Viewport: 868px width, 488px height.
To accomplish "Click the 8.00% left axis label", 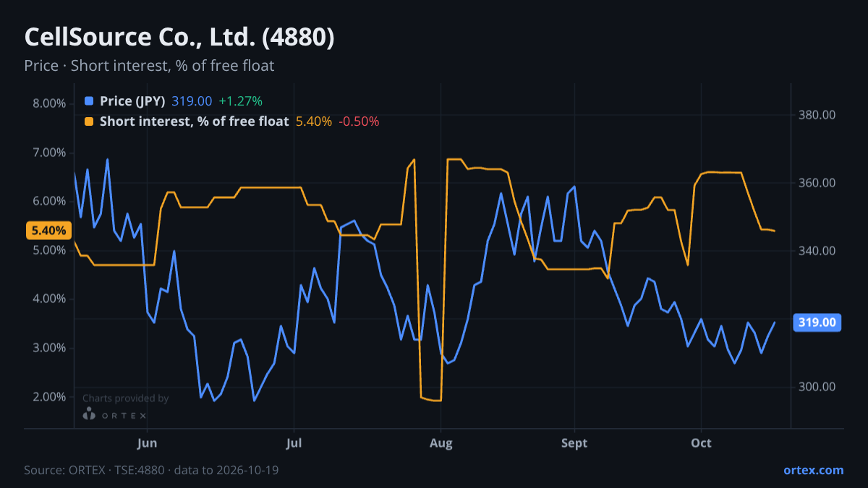I will point(49,103).
